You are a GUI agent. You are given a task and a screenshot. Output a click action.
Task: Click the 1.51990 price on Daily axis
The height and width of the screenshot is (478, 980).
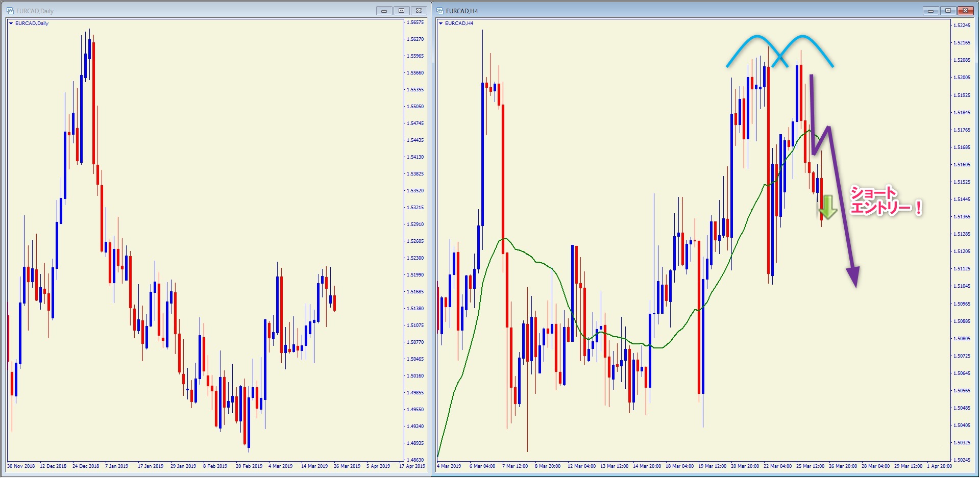point(415,275)
